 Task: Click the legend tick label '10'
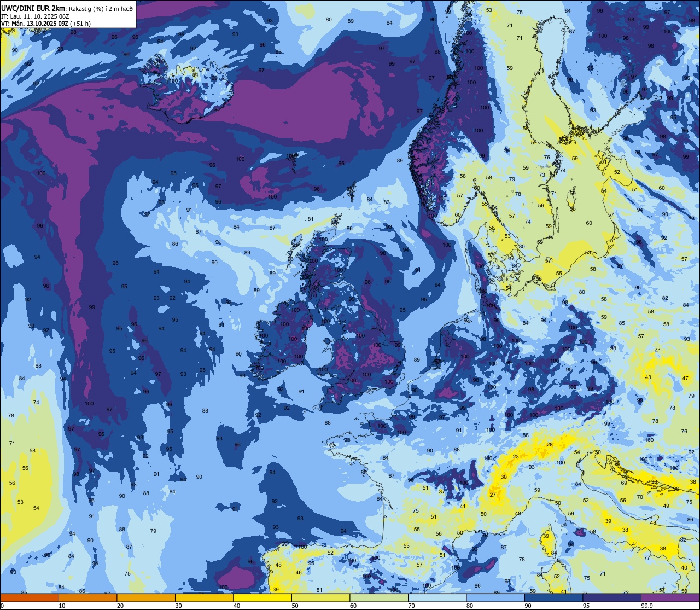click(x=62, y=606)
